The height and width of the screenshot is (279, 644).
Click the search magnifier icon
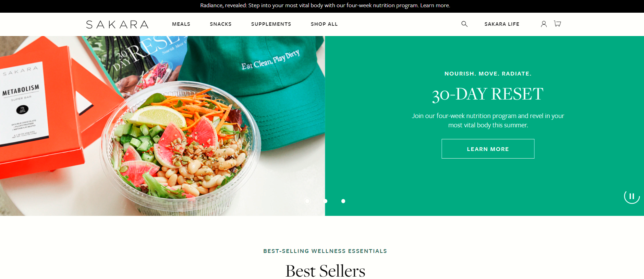tap(464, 24)
